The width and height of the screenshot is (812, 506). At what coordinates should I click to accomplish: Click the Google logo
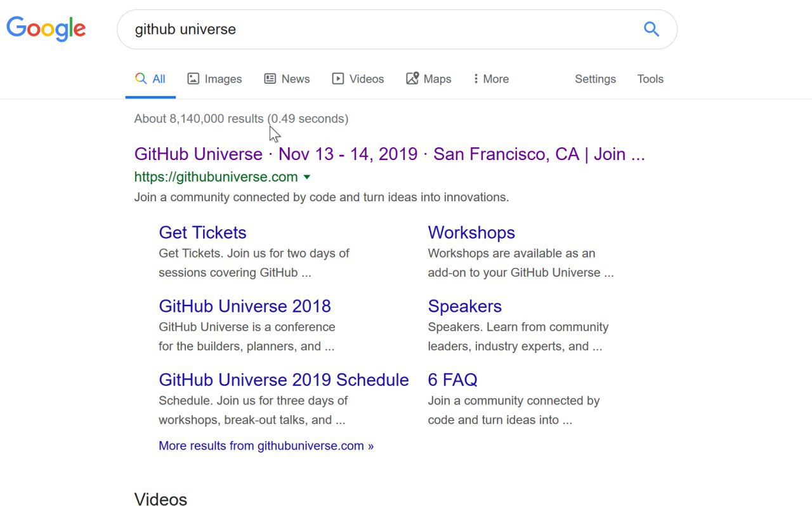pyautogui.click(x=46, y=29)
